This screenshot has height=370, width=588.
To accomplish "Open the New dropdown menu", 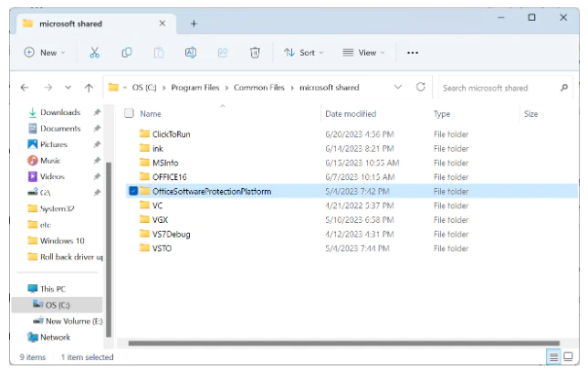I will 45,53.
